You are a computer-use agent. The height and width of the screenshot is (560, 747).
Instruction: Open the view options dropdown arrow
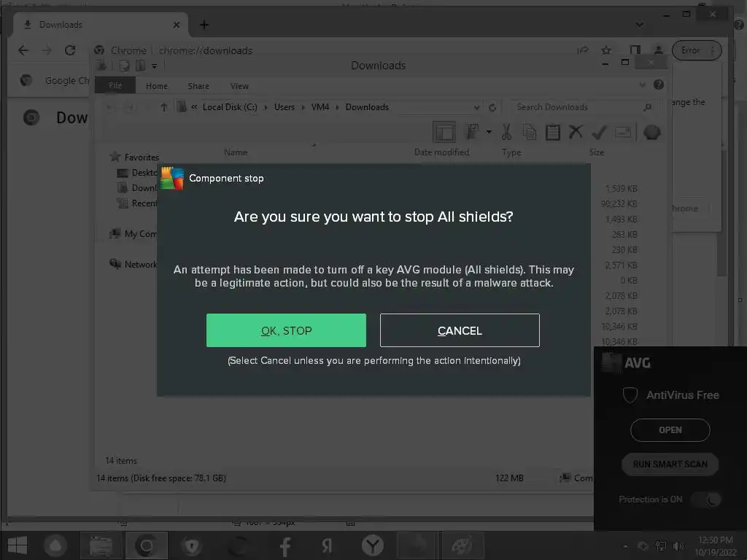(489, 131)
